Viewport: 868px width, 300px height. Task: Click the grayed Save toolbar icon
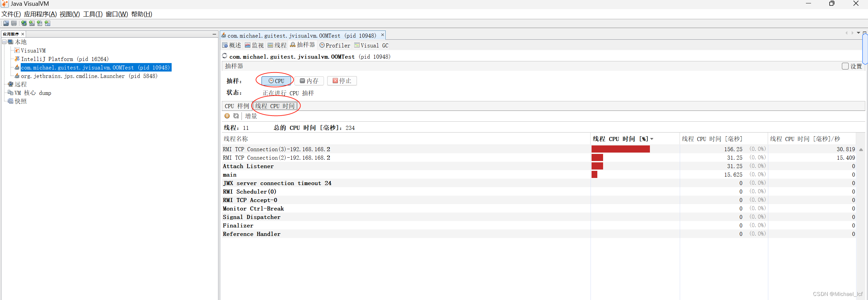tap(14, 23)
